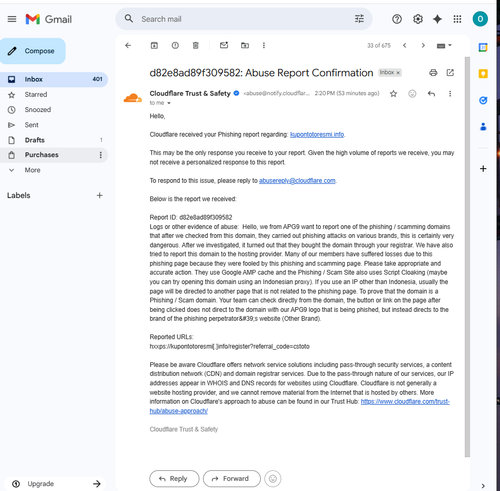Open the Google account avatar
500x491 pixels.
pyautogui.click(x=480, y=19)
